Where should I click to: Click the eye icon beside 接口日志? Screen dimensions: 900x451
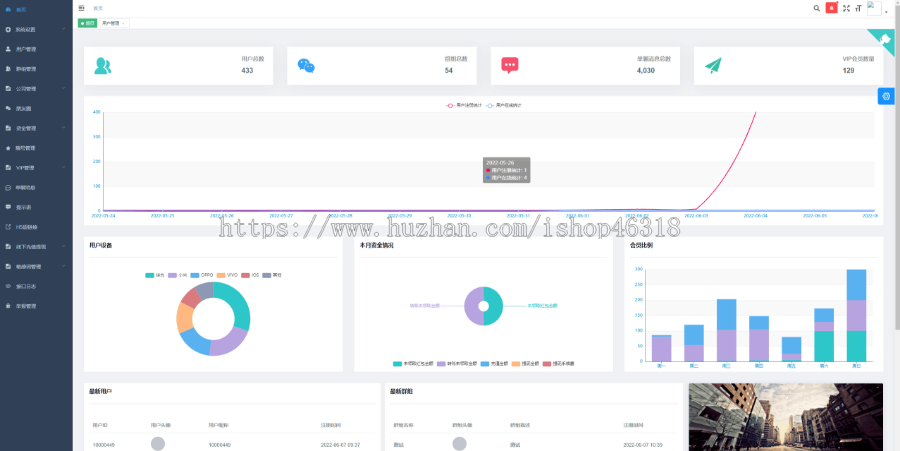[8, 286]
